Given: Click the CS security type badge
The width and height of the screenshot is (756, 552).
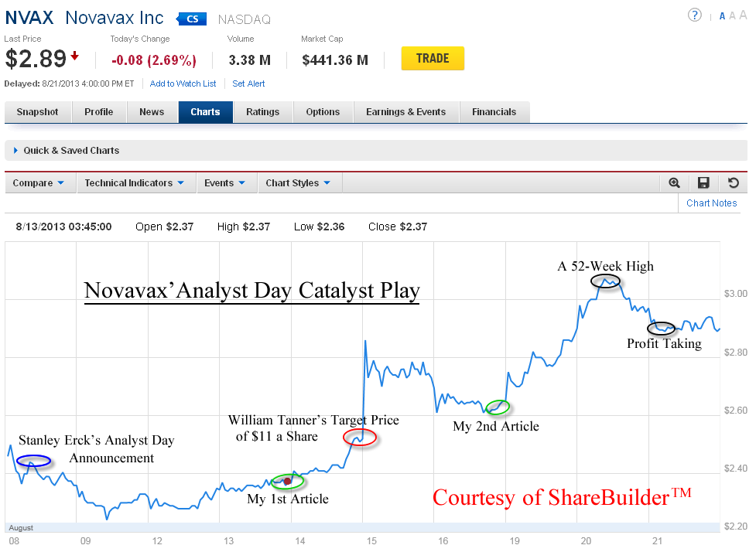Looking at the screenshot, I should pos(191,19).
